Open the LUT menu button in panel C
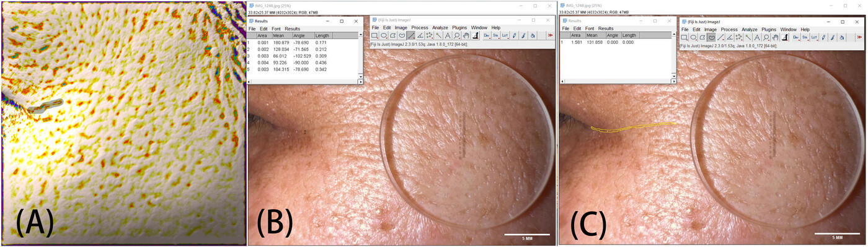Viewport: 868px width, 247px height. pos(814,37)
